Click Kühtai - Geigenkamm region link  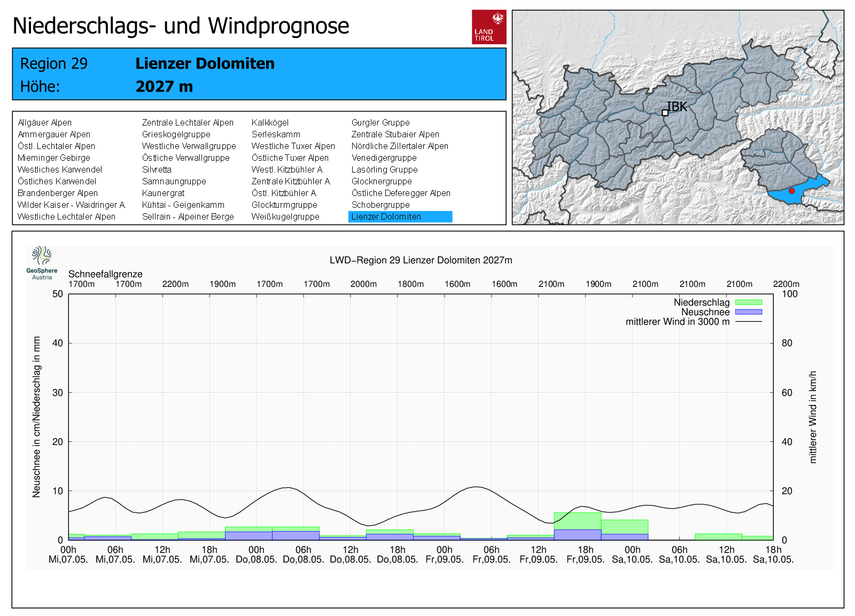[x=183, y=205]
